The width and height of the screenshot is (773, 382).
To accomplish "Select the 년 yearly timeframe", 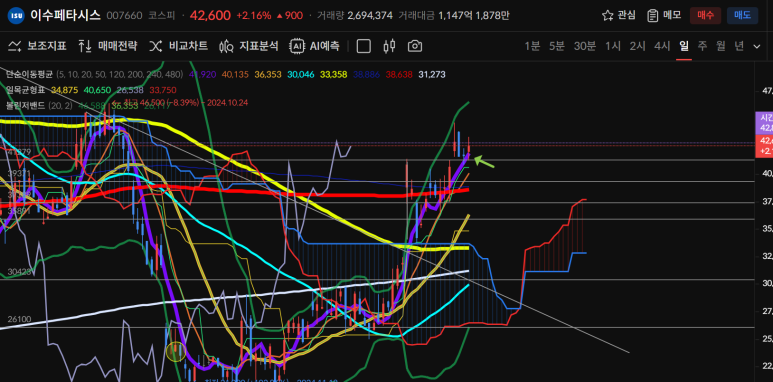I will click(x=739, y=46).
